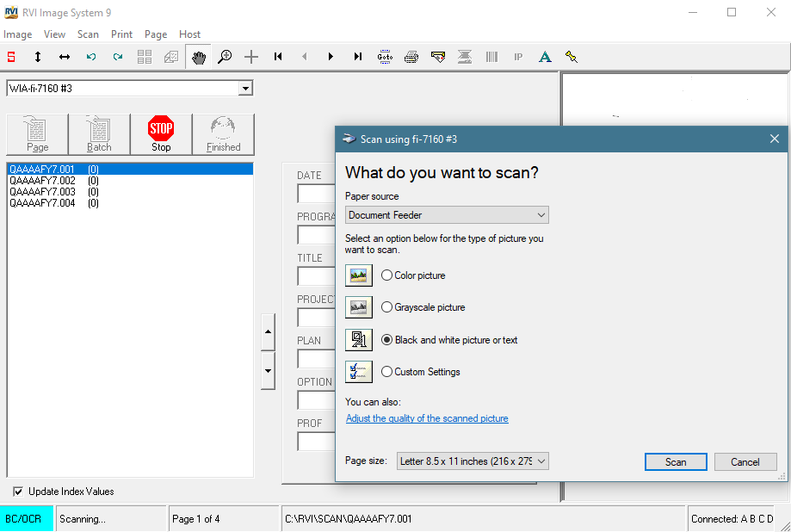The image size is (791, 532).
Task: Close the Scan using fi-7160 #3 dialog
Action: (775, 139)
